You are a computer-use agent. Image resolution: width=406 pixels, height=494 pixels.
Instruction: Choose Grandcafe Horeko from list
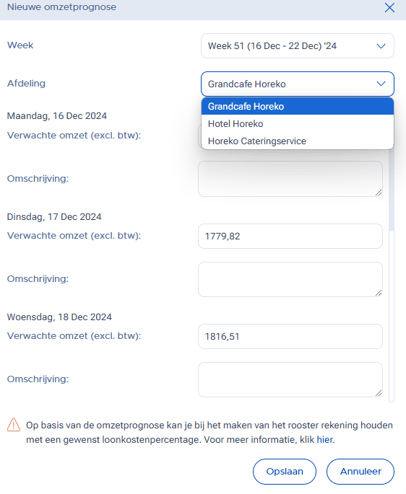pyautogui.click(x=297, y=106)
